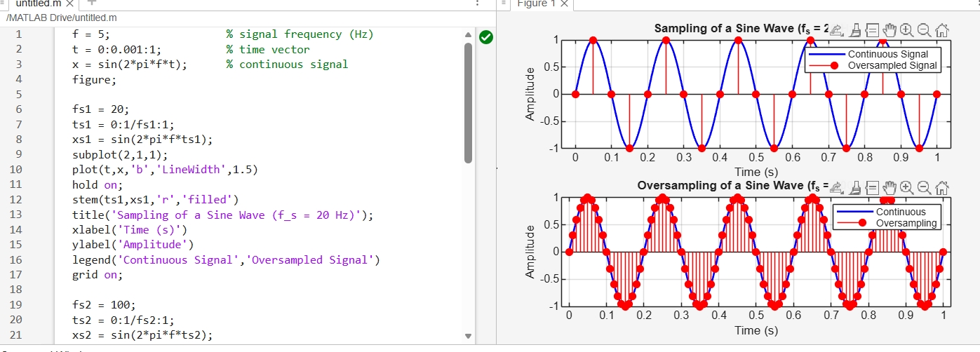980x352 pixels.
Task: Click zoom in icon on top plot
Action: click(x=906, y=29)
